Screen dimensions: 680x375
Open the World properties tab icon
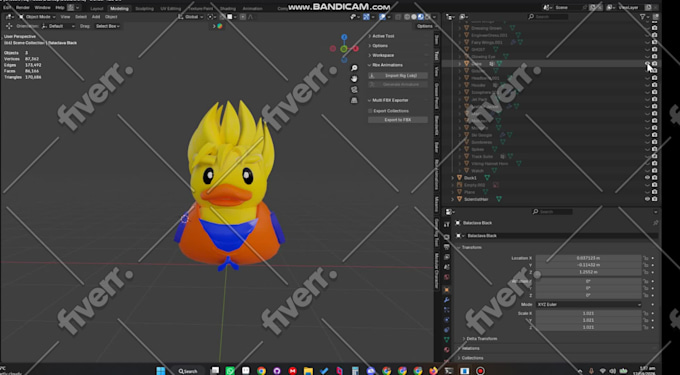pyautogui.click(x=447, y=277)
